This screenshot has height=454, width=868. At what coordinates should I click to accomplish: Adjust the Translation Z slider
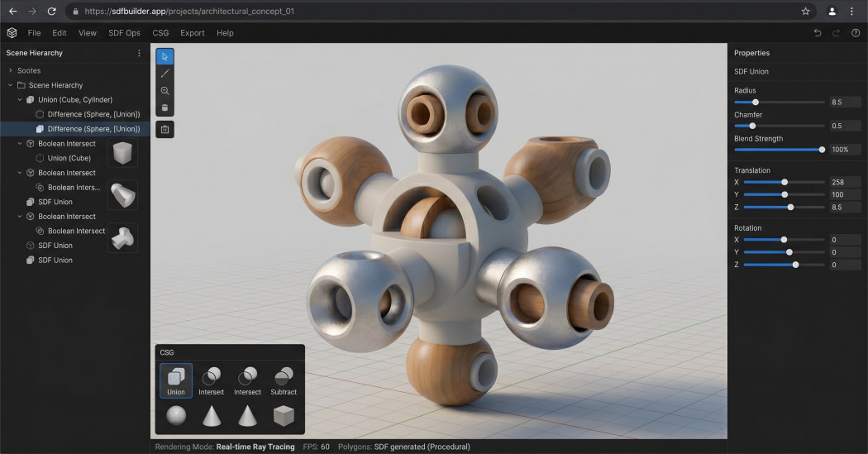click(x=785, y=207)
